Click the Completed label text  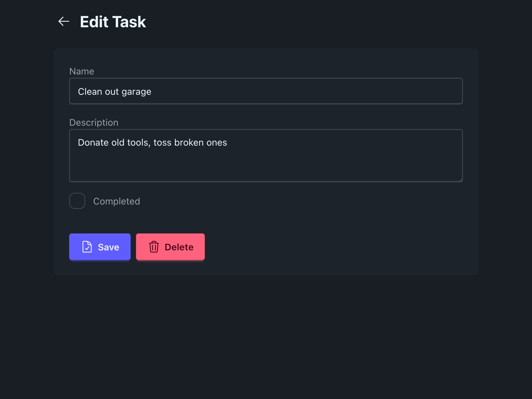tap(116, 201)
